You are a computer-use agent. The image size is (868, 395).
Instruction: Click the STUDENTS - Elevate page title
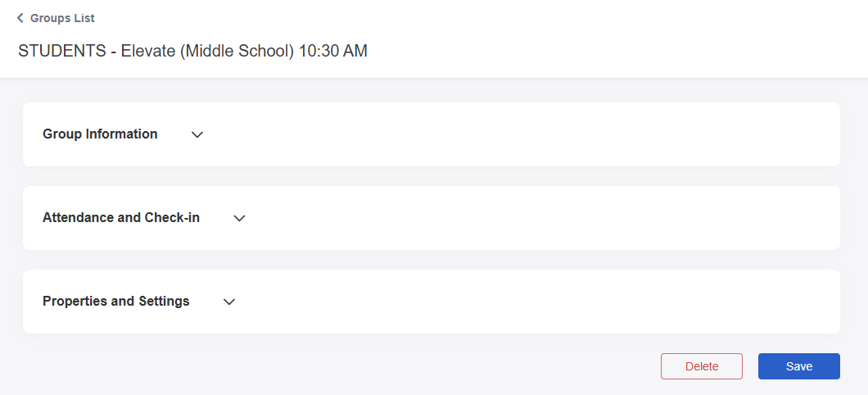pyautogui.click(x=192, y=51)
